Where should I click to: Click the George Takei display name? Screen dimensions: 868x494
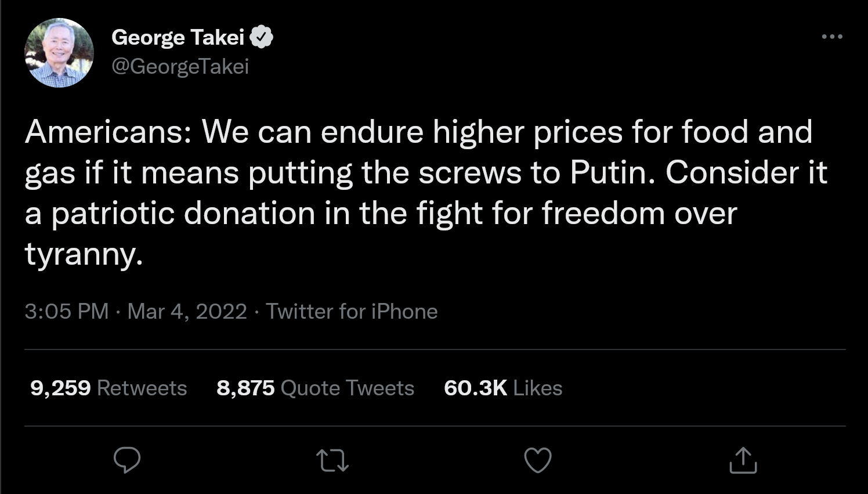pos(178,37)
